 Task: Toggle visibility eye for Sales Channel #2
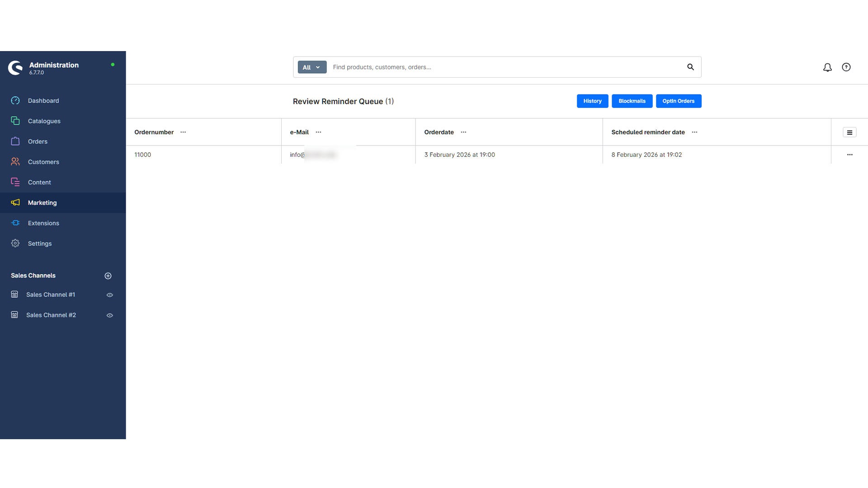coord(109,315)
